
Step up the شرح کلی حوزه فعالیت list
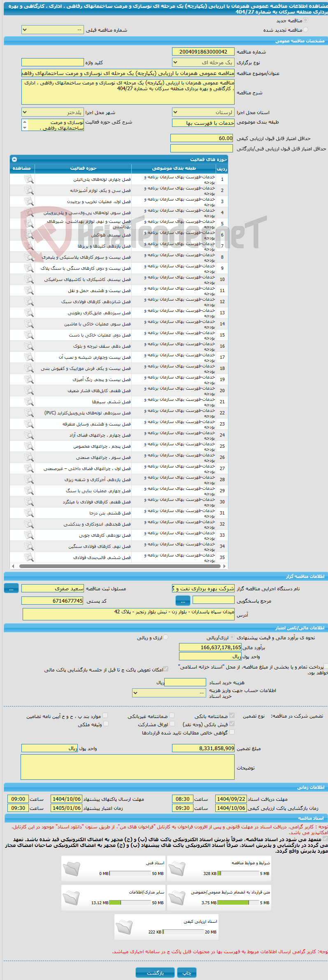(x=25, y=122)
